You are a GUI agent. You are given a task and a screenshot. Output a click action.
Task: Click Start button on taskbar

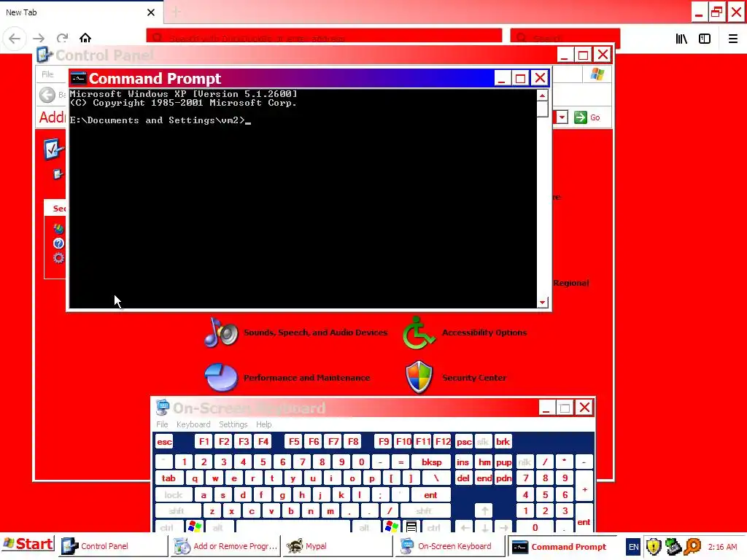click(28, 545)
